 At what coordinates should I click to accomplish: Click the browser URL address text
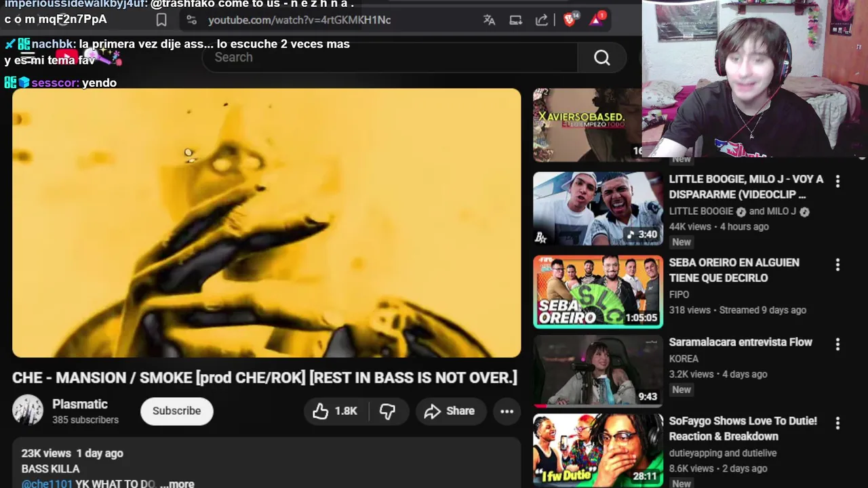click(x=299, y=20)
